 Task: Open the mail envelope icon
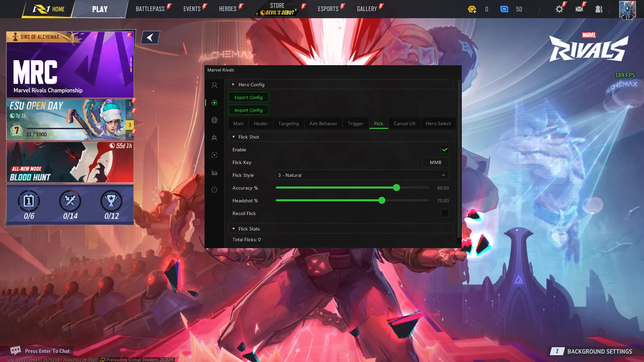pos(579,9)
